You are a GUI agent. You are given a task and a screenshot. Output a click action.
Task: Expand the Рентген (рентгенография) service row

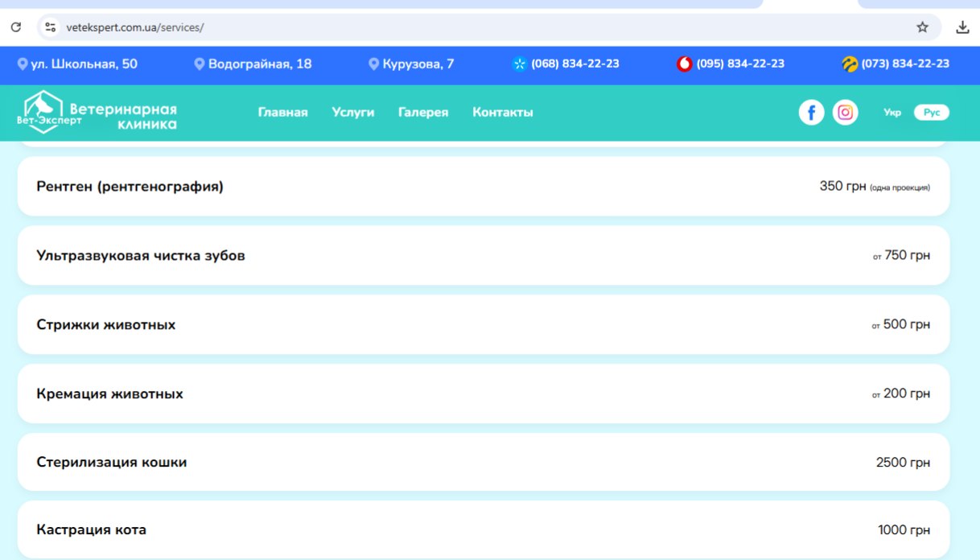click(483, 187)
